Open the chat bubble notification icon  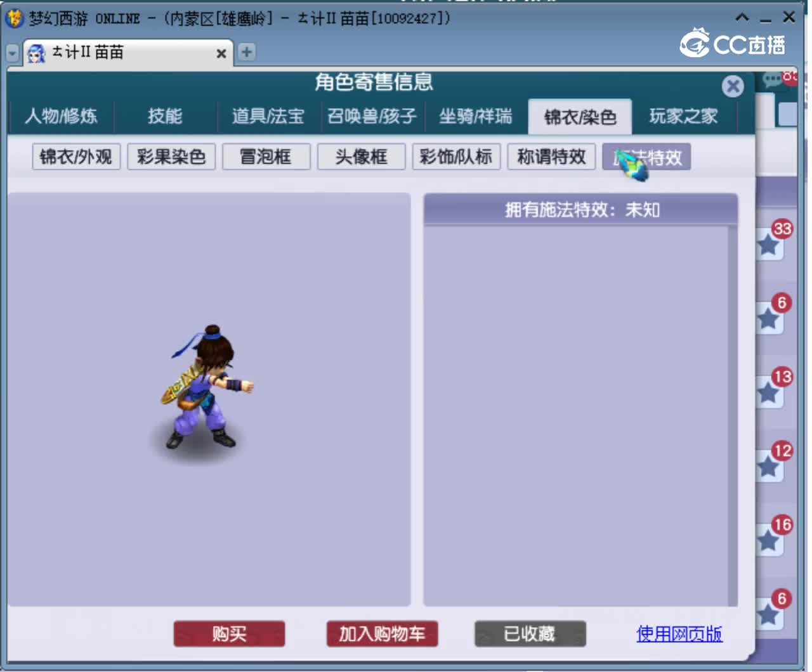tap(773, 80)
